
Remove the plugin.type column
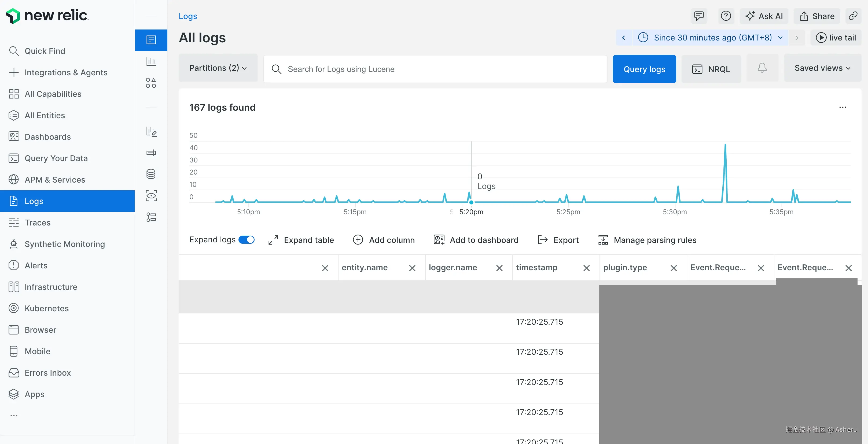[674, 268]
